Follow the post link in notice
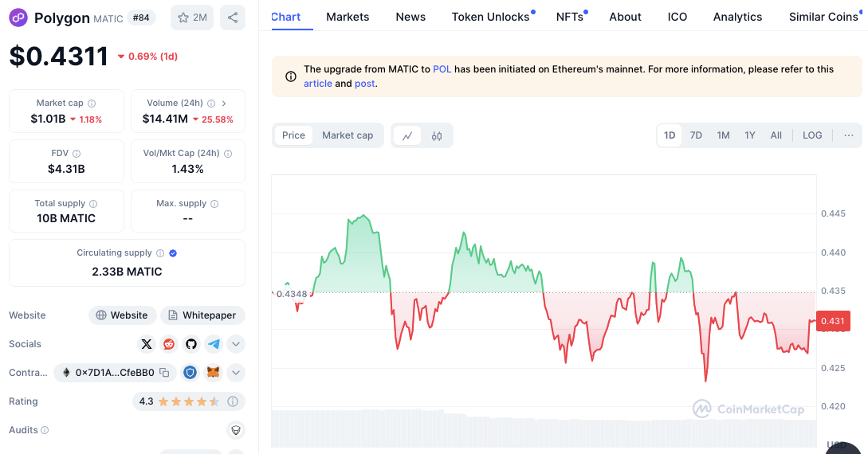868x454 pixels. pyautogui.click(x=365, y=84)
